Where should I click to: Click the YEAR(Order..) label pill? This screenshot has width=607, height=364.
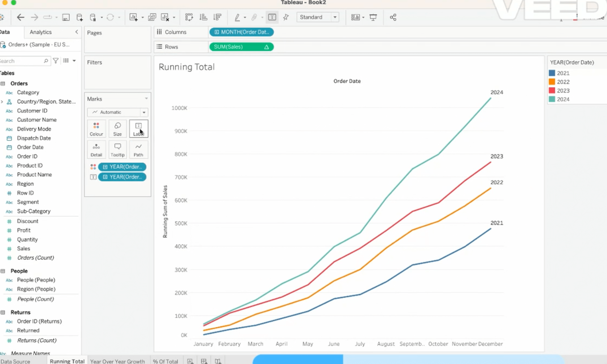click(122, 177)
